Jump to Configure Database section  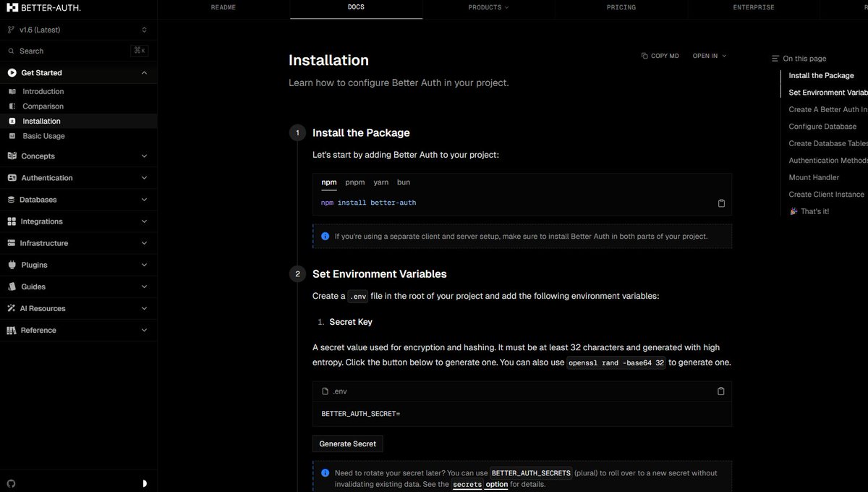(x=822, y=127)
